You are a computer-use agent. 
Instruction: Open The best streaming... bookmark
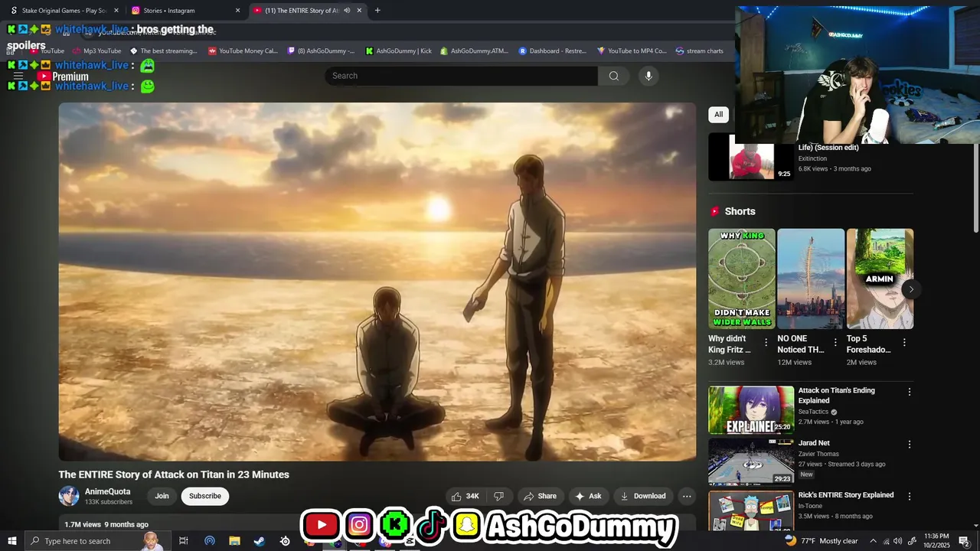point(163,51)
